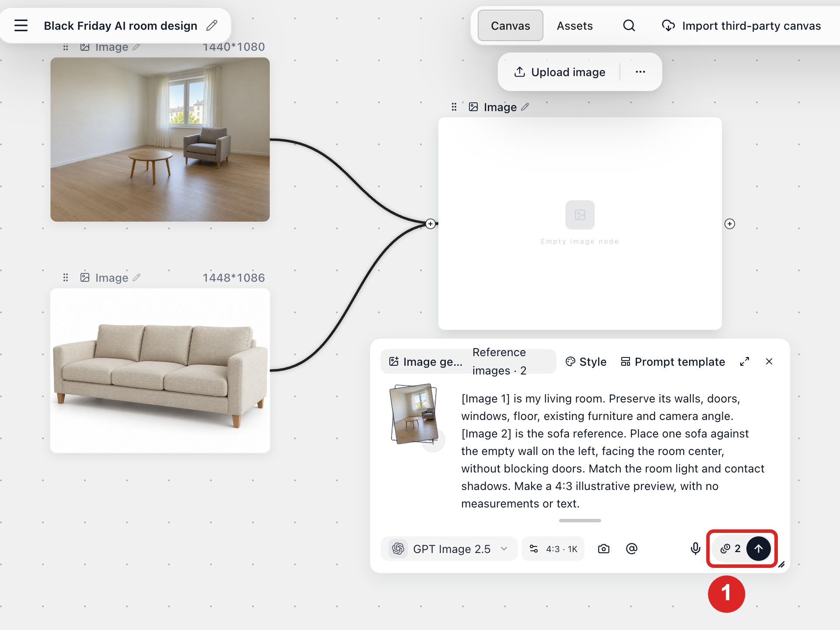The height and width of the screenshot is (630, 840).
Task: Open the hamburger menu
Action: click(21, 25)
